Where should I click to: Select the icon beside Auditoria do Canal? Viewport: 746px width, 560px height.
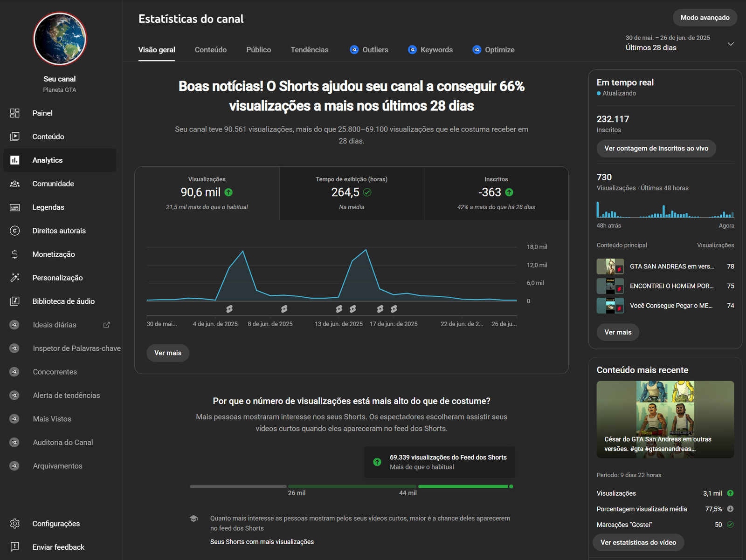coord(14,442)
